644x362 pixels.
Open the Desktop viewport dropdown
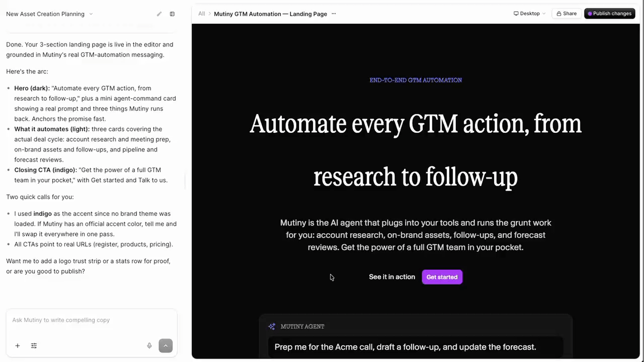530,13
